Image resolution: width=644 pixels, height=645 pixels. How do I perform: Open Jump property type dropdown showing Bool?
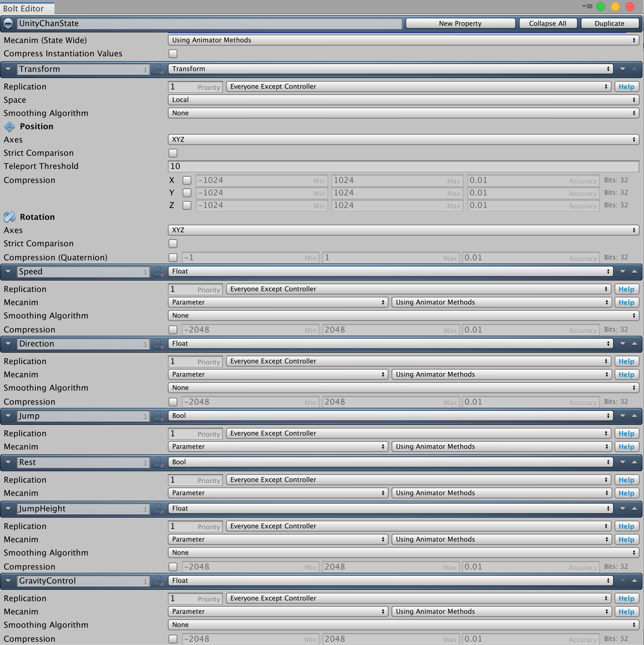pyautogui.click(x=390, y=416)
